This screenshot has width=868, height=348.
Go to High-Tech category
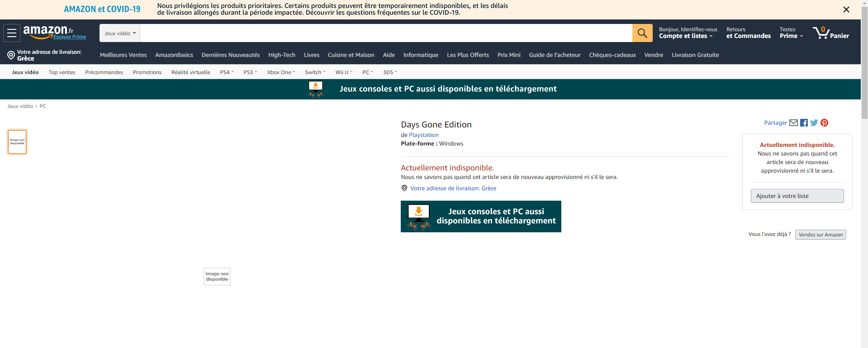tap(282, 55)
